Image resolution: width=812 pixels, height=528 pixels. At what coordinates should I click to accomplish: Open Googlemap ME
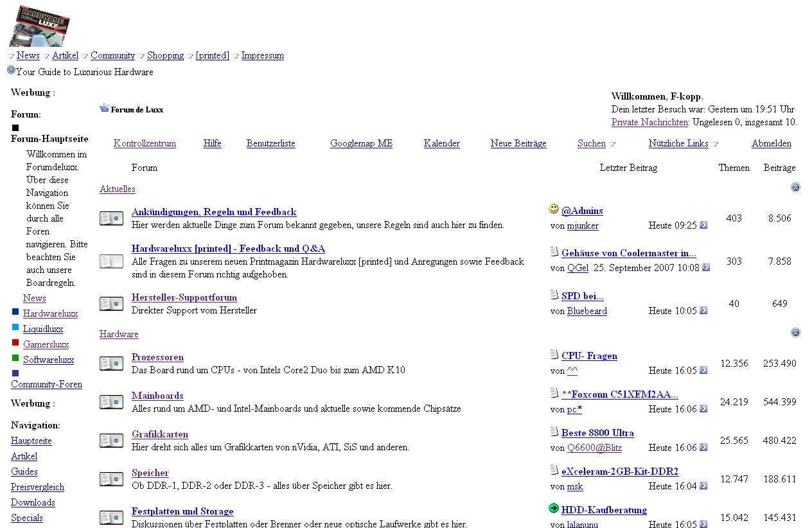click(x=361, y=143)
